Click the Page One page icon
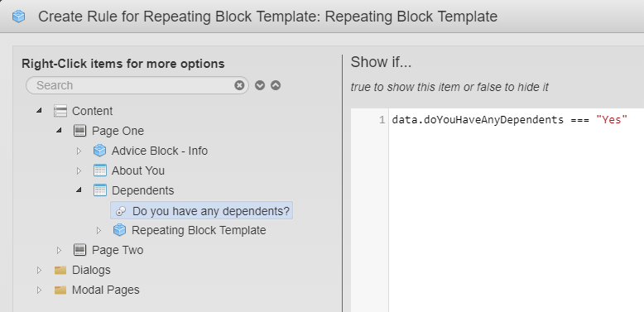 pos(79,131)
